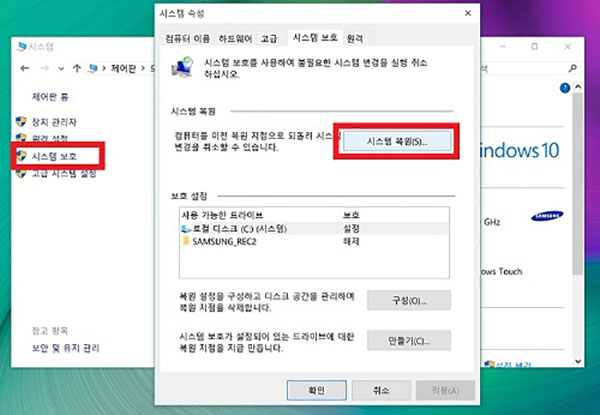The image size is (600, 415).
Task: Click shield icon next to 장치 관리자
Action: pos(21,122)
